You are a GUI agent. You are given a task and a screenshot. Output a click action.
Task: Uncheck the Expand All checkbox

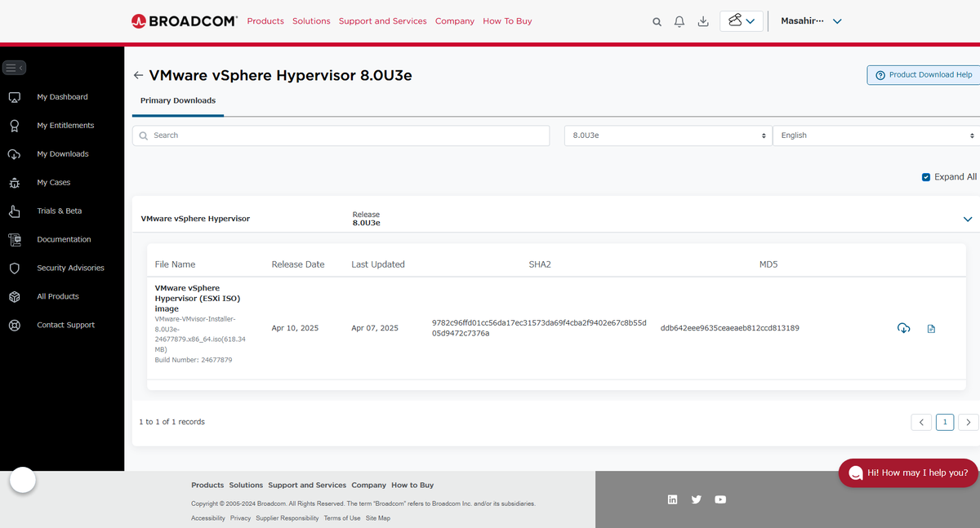click(925, 177)
